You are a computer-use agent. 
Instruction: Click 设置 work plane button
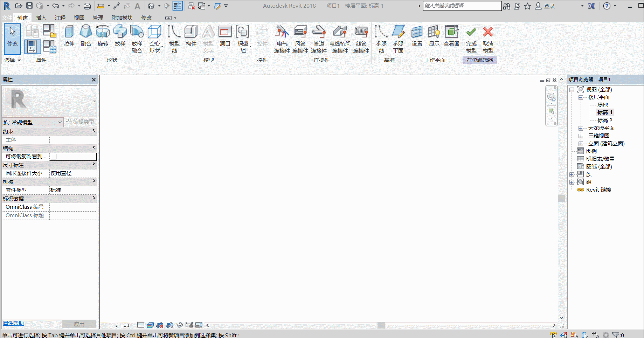tap(417, 36)
